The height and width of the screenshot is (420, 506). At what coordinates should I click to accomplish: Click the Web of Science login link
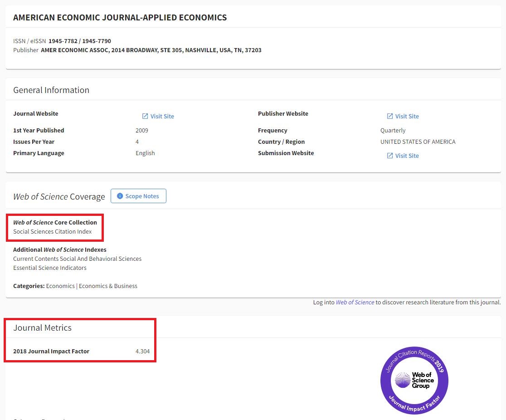pos(355,303)
